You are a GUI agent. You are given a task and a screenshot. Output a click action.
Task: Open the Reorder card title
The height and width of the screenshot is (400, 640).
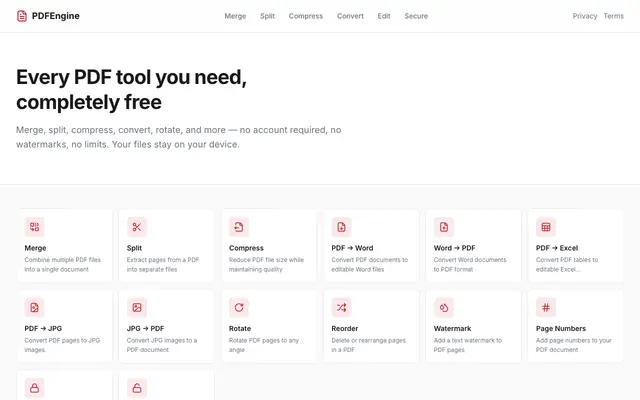344,328
